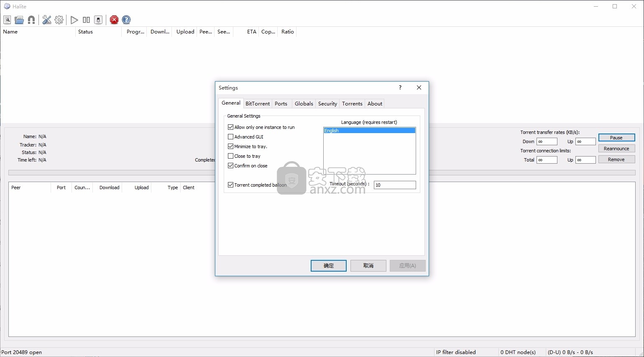Click the Remove button

pos(616,159)
